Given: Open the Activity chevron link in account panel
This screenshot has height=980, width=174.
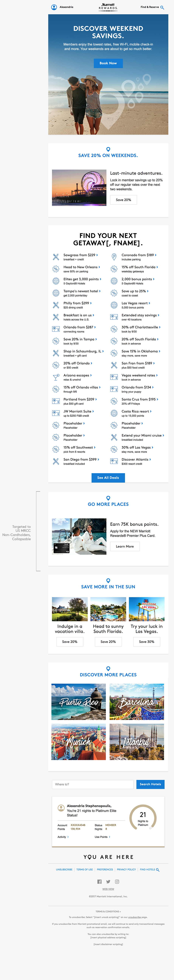Looking at the screenshot, I should (x=63, y=837).
